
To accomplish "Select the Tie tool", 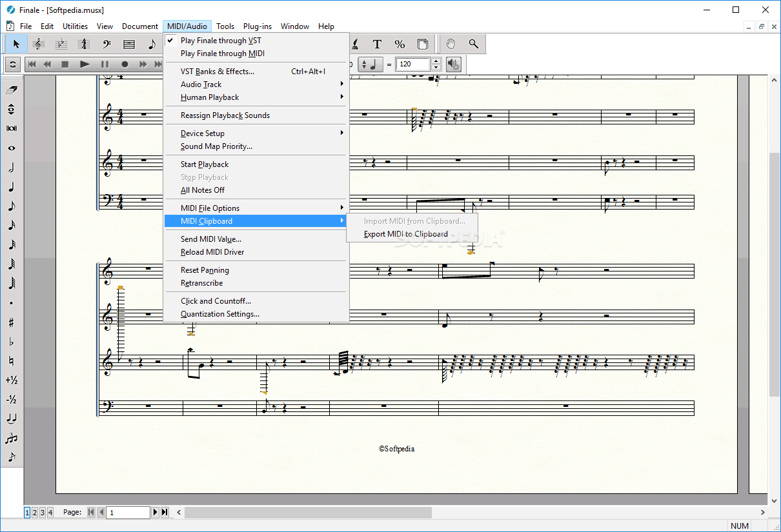I will 12,419.
